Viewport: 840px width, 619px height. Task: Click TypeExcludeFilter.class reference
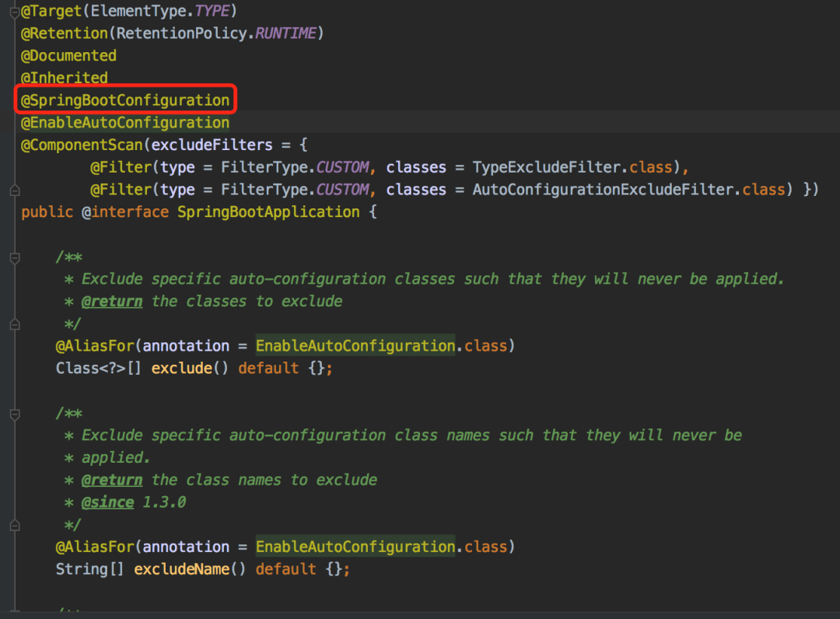tap(572, 168)
